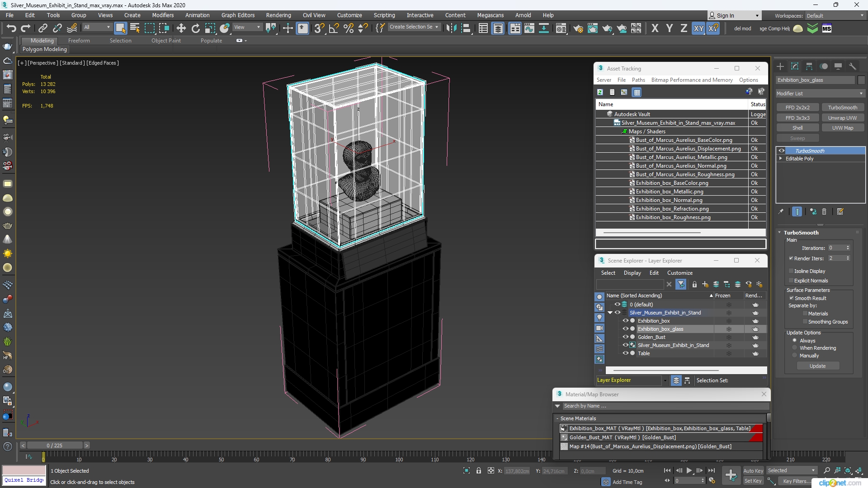Select the FFD 2x2x2 modifier icon
Viewport: 868px width, 488px height.
click(x=797, y=107)
